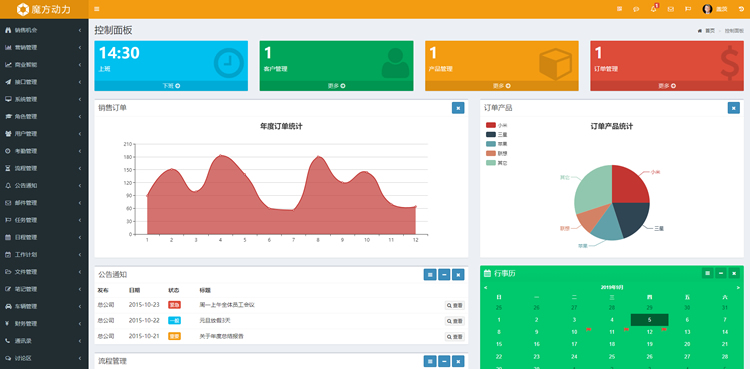Click 更多 on the orange 产品管理 card
750x369 pixels.
(x=502, y=86)
